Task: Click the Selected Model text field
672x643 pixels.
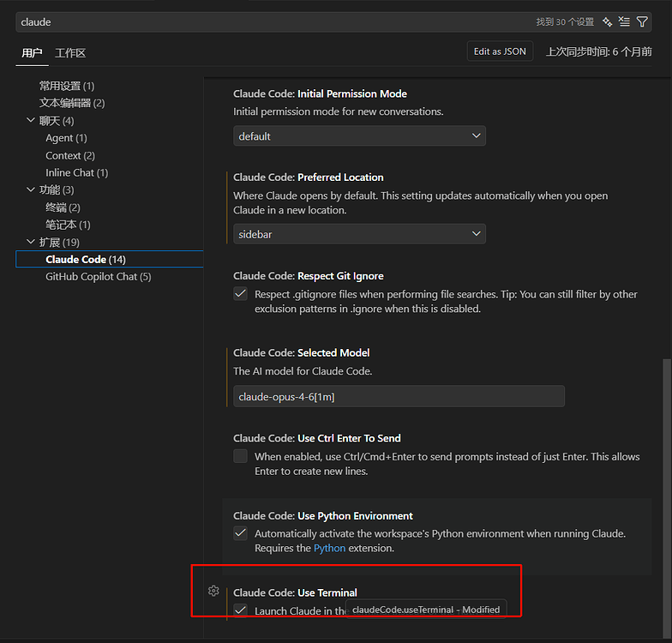Action: [x=399, y=396]
